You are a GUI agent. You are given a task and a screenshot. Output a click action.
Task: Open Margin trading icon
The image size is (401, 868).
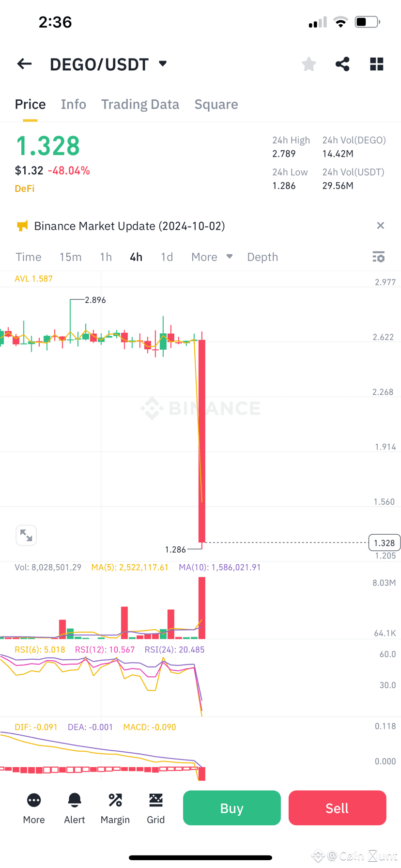tap(115, 808)
